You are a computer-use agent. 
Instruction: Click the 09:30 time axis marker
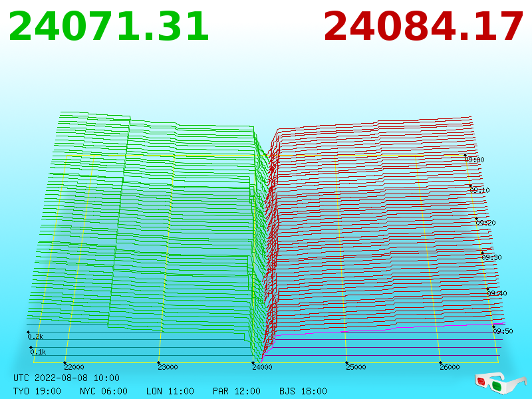[491, 257]
